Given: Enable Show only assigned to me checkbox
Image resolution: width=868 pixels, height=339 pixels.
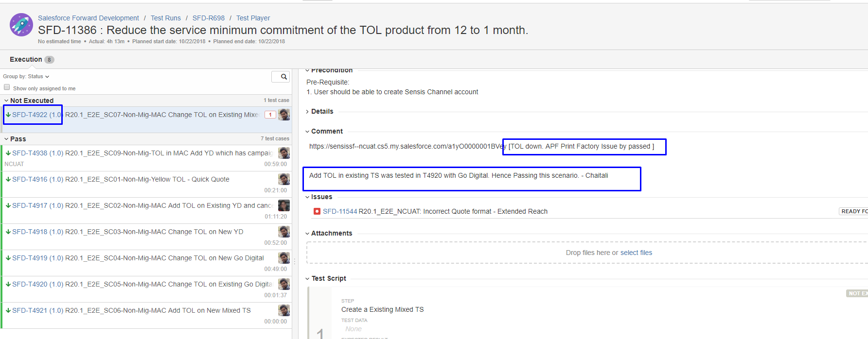Looking at the screenshot, I should (7, 87).
